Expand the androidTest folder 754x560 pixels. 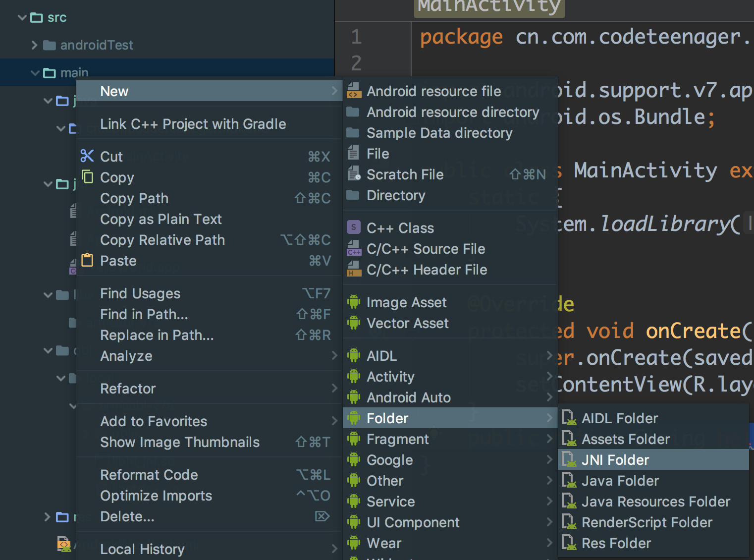click(x=34, y=45)
